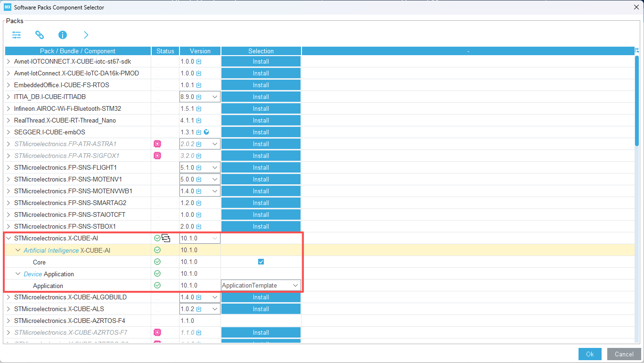644x363 pixels.
Task: Click the dependency status icon for X-CUBE-AI
Action: click(166, 238)
